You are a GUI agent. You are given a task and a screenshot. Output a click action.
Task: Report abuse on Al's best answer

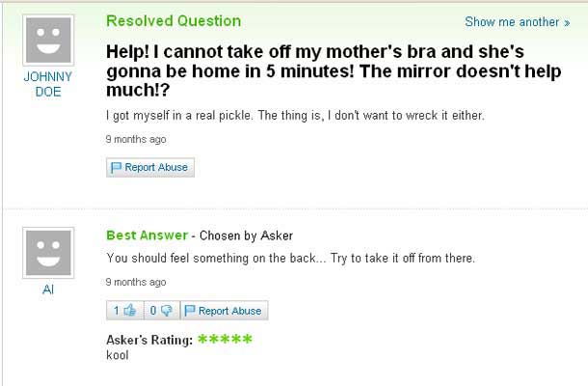(x=224, y=311)
